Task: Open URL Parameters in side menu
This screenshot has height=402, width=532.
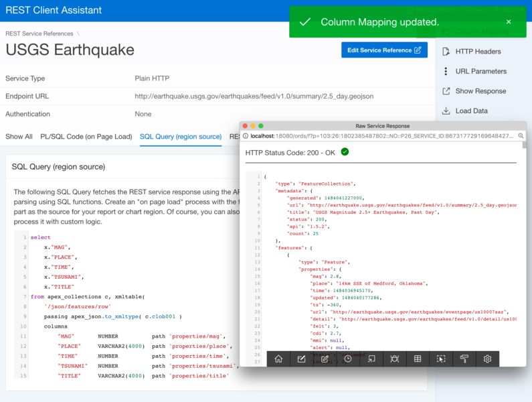Action: point(480,71)
